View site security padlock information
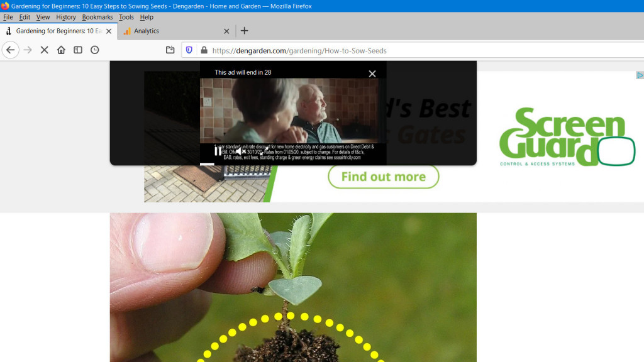Screen dimensions: 644x362 pos(203,50)
